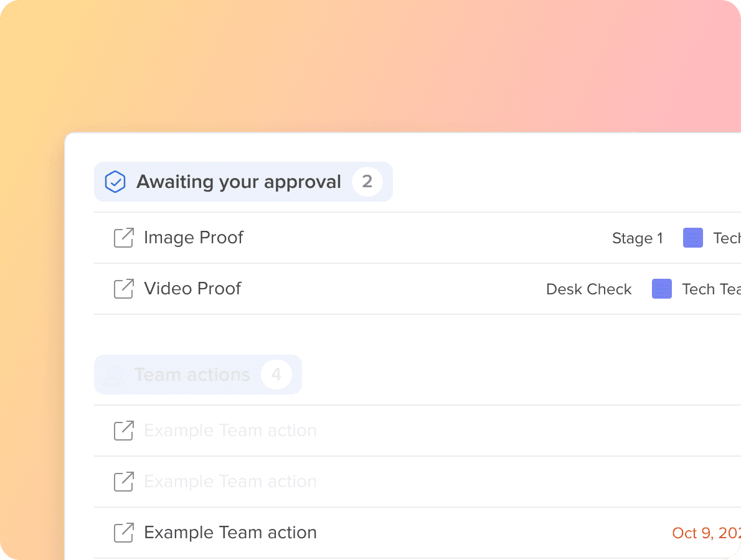Click the Tech Team name on Video Proof row
The image size is (741, 560).
tap(711, 289)
